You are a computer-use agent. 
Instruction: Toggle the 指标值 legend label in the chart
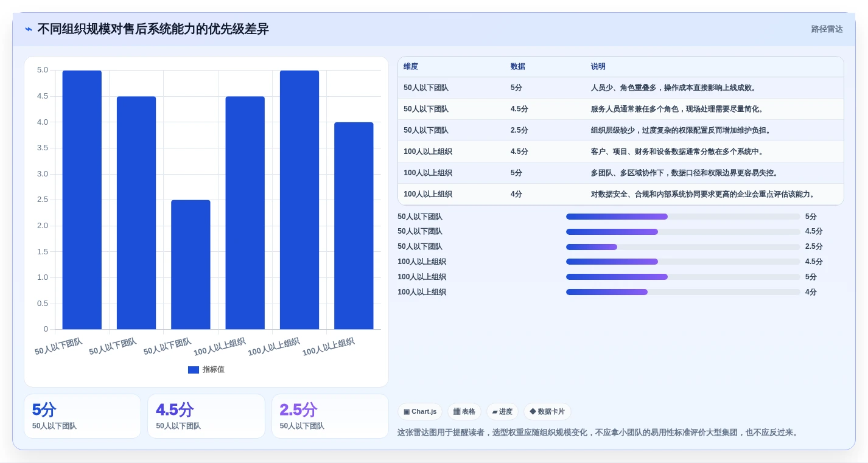pyautogui.click(x=214, y=369)
